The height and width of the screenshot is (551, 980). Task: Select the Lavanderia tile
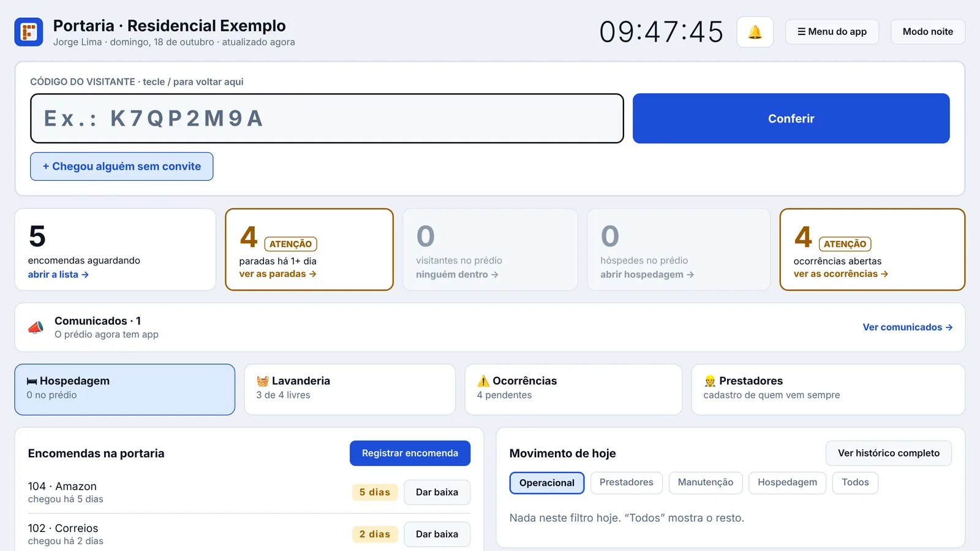click(x=350, y=390)
